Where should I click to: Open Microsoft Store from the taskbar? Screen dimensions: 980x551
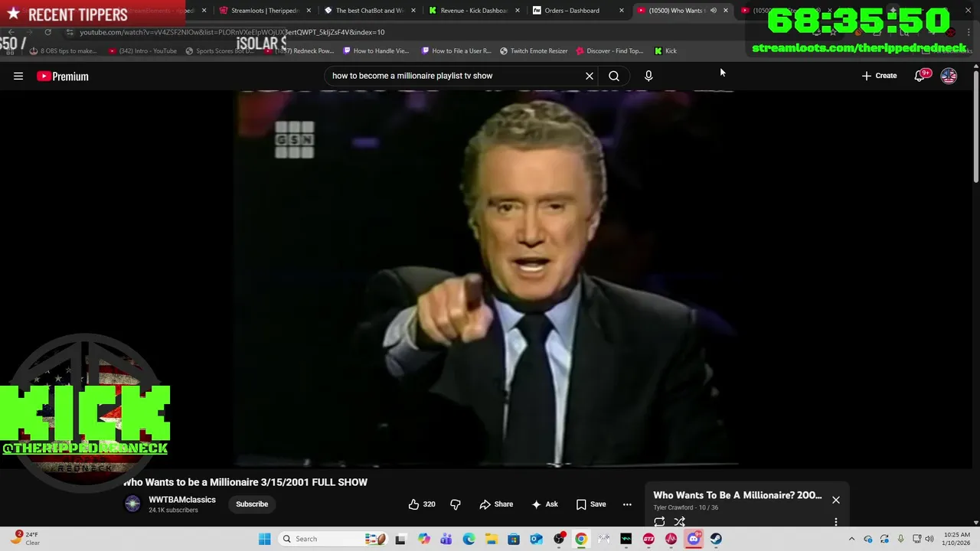pyautogui.click(x=514, y=539)
